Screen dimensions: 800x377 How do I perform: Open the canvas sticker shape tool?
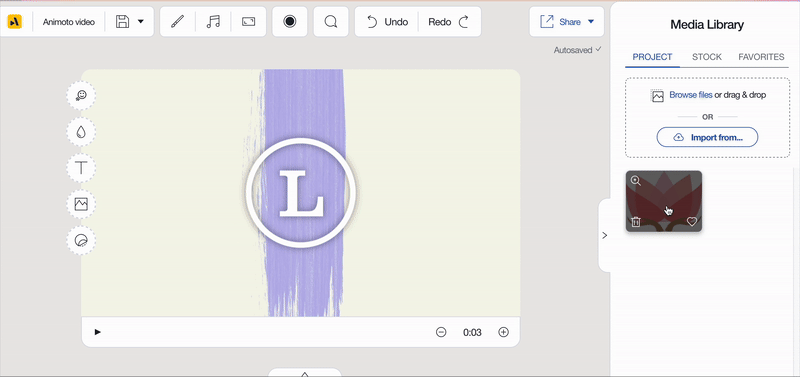[81, 240]
